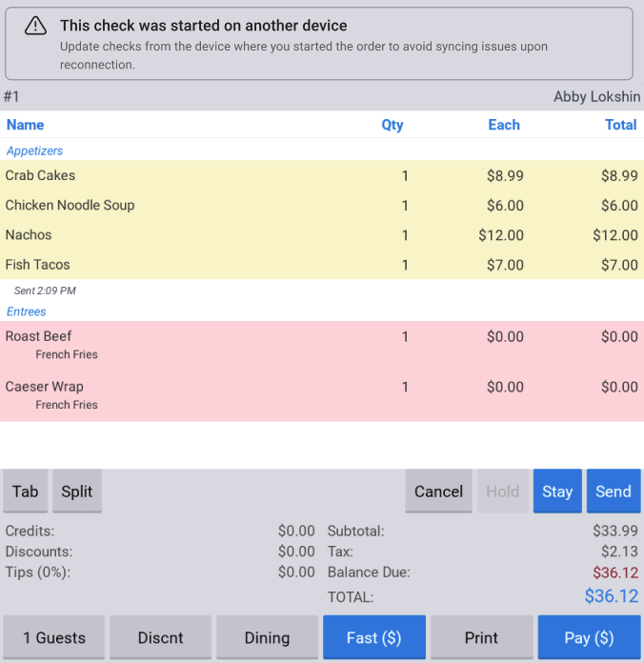Choose Fast ($) cash payment
This screenshot has width=644, height=663.
(373, 637)
